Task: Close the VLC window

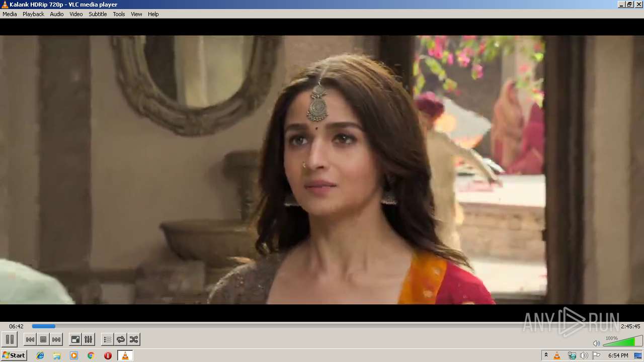Action: 638,5
